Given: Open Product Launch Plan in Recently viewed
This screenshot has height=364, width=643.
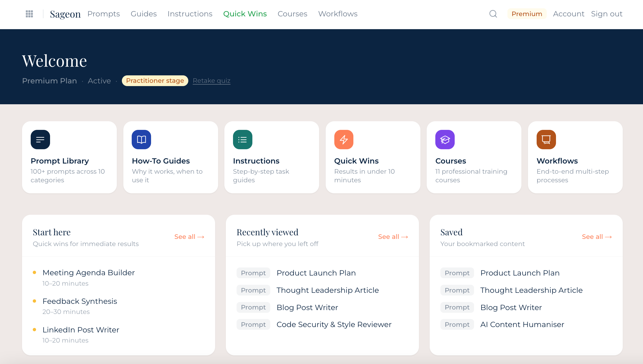Looking at the screenshot, I should pos(316,273).
